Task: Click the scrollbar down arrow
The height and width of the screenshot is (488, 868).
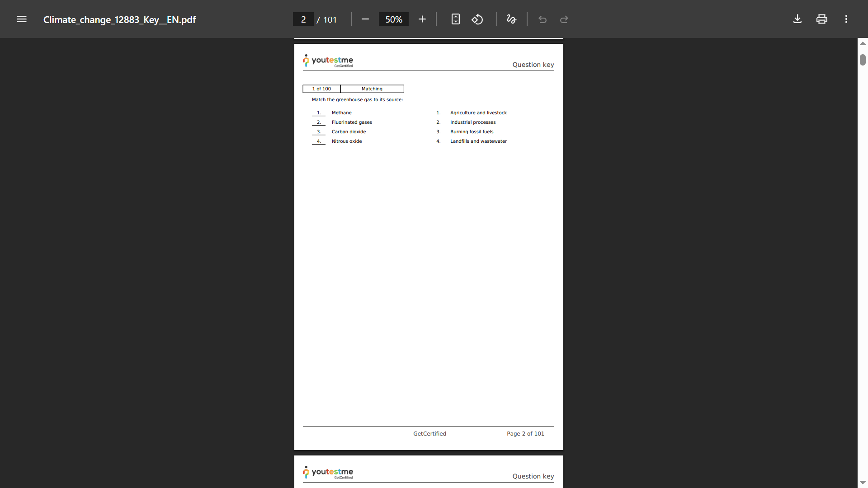Action: click(x=863, y=483)
